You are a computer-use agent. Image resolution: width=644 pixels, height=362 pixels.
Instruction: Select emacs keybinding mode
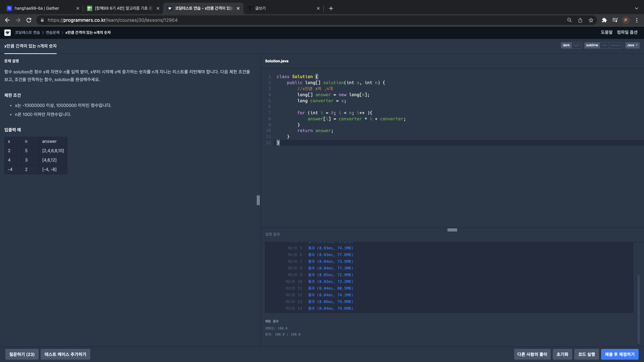pos(615,45)
